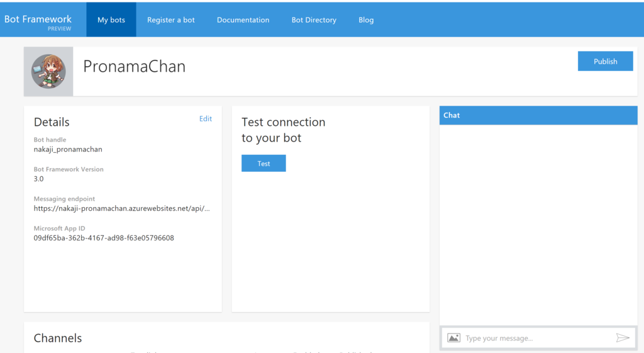Viewport: 644px width, 353px height.
Task: Click the Bot Framework Version value 3.0
Action: [38, 179]
